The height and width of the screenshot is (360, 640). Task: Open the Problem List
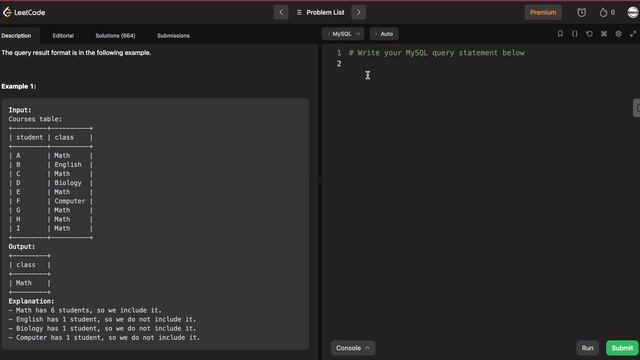click(321, 12)
